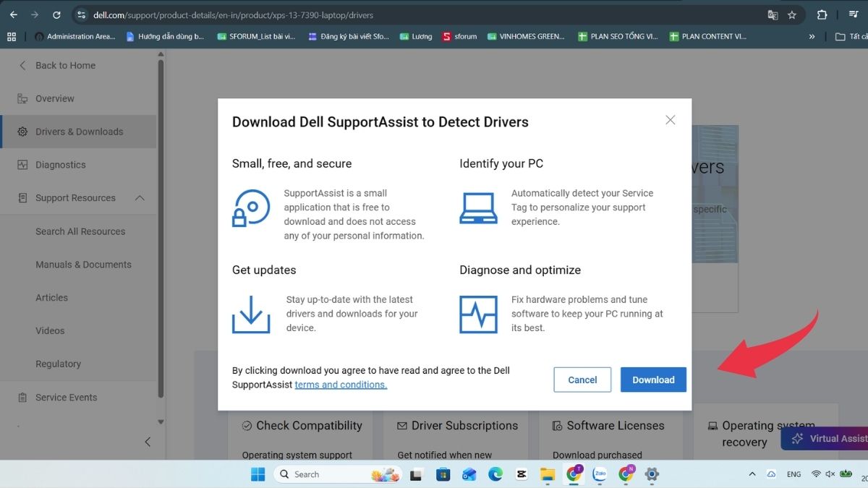Click the blue Download button

[653, 380]
